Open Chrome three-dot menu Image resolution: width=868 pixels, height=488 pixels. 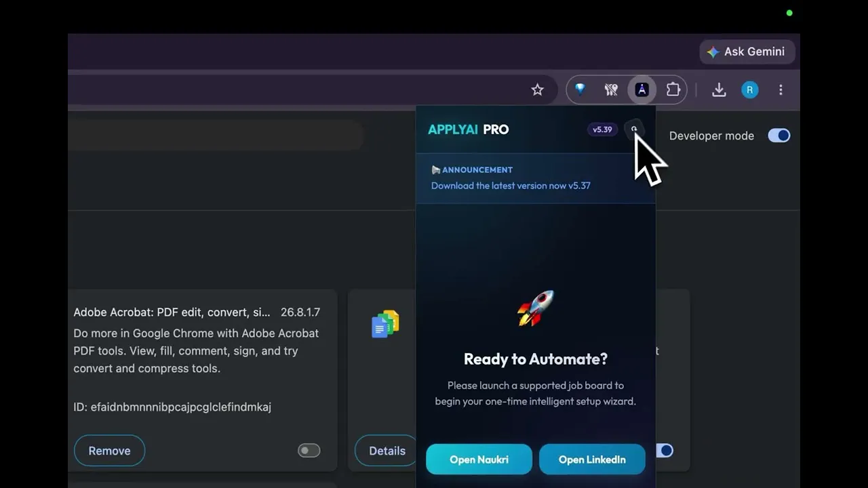(781, 89)
